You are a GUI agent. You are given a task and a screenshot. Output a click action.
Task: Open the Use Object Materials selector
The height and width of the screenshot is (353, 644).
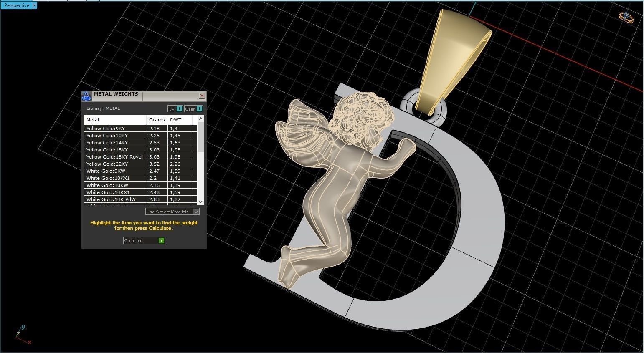[196, 212]
